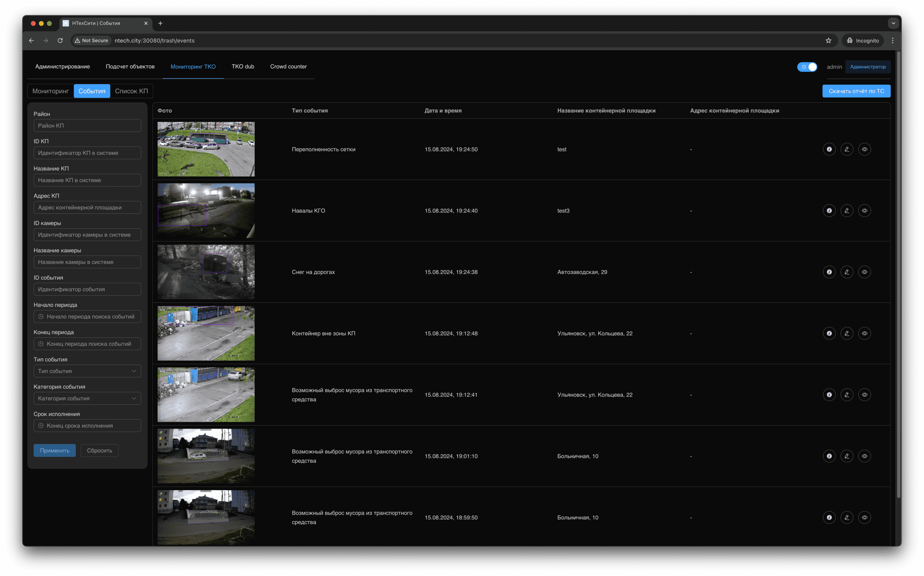Open browser tab search chevron
The image size is (924, 576).
click(x=893, y=23)
